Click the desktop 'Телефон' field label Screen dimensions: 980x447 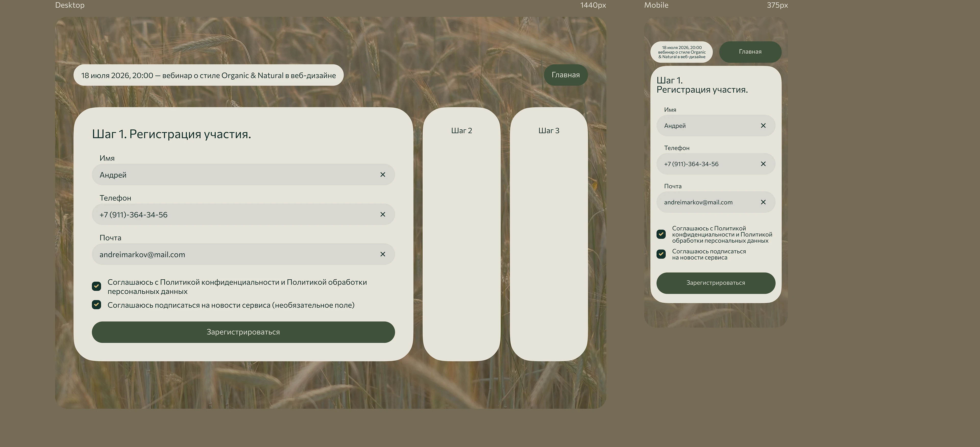pos(115,198)
